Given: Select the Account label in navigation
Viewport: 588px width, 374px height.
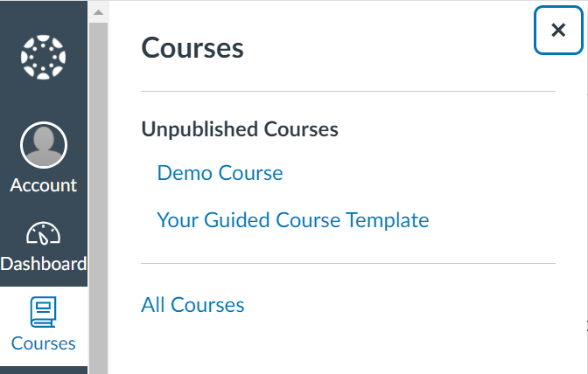Looking at the screenshot, I should pyautogui.click(x=43, y=185).
